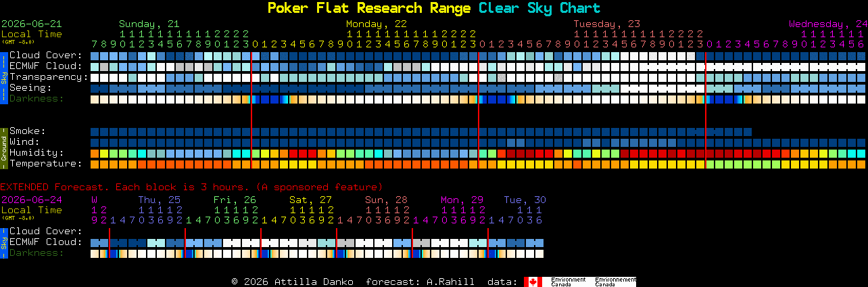Open the Smoke row label
This screenshot has width=868, height=287.
(28, 131)
